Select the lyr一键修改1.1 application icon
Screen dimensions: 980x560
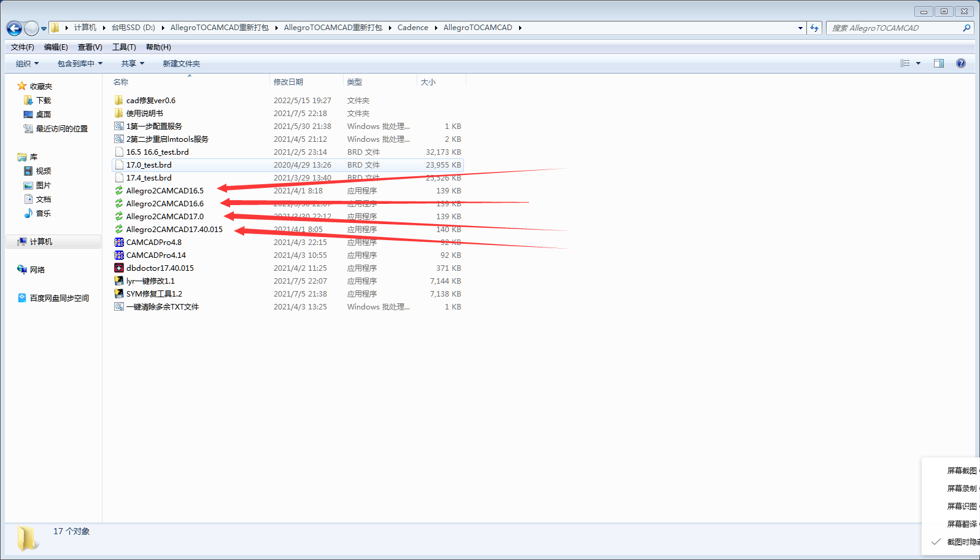point(119,281)
